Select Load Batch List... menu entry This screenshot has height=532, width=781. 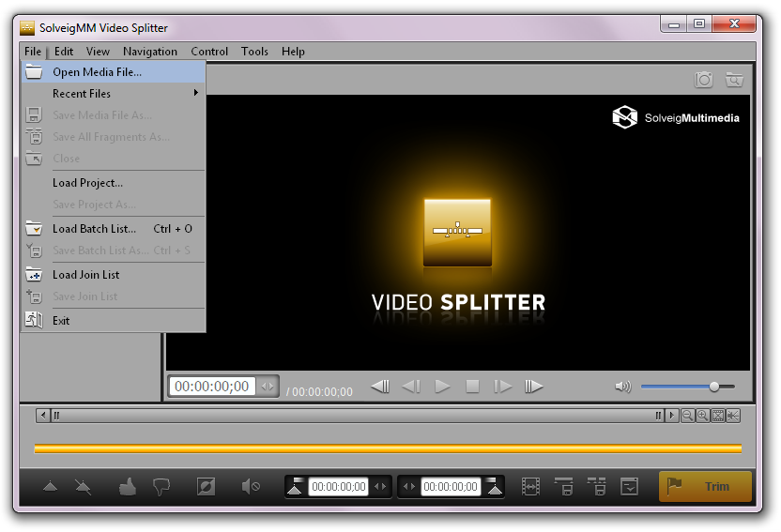[114, 229]
